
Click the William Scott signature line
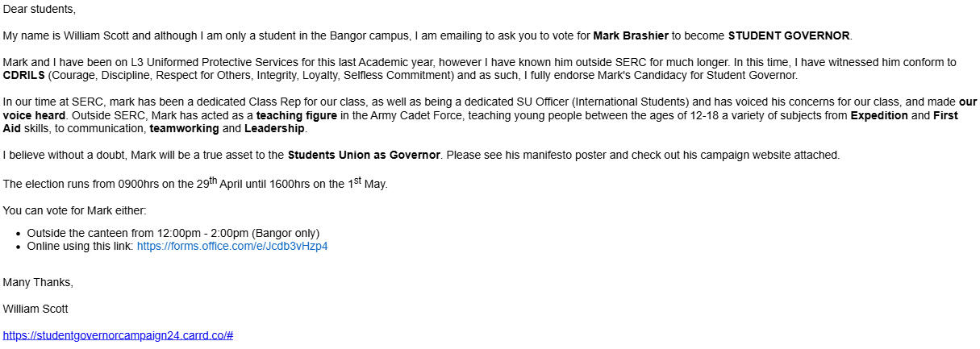coord(35,309)
